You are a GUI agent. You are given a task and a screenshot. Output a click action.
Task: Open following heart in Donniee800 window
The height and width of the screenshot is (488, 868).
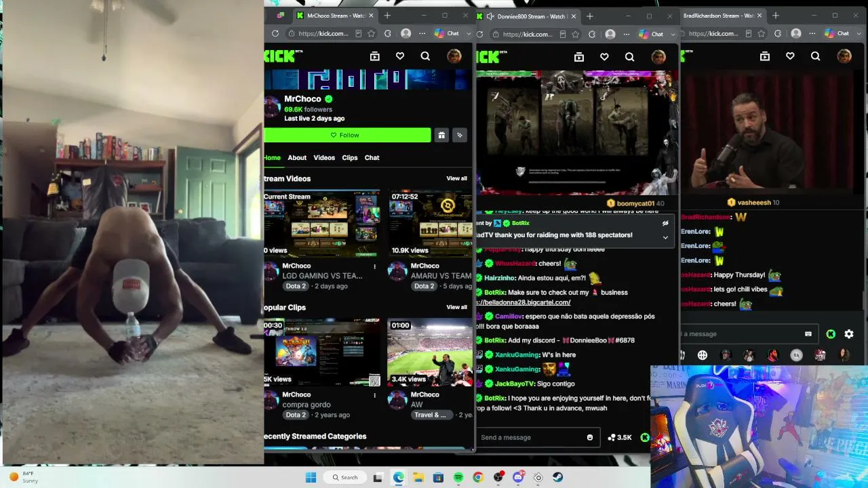coord(604,57)
